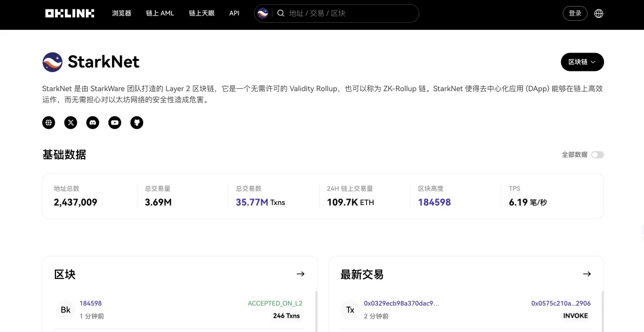
Task: Click the language globe icon in header
Action: 599,13
